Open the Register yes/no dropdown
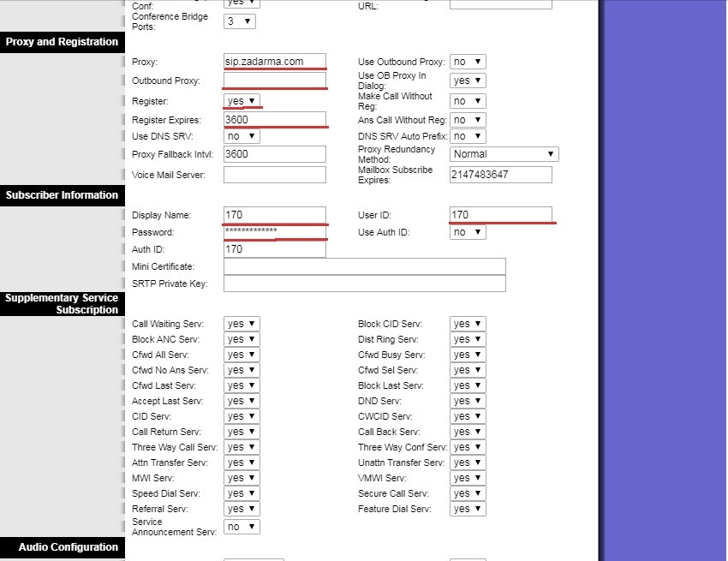Image resolution: width=728 pixels, height=561 pixels. [242, 101]
